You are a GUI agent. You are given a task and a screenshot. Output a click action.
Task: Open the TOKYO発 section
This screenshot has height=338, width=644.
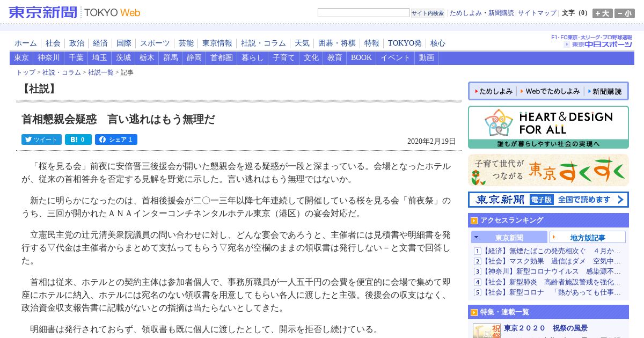click(405, 43)
